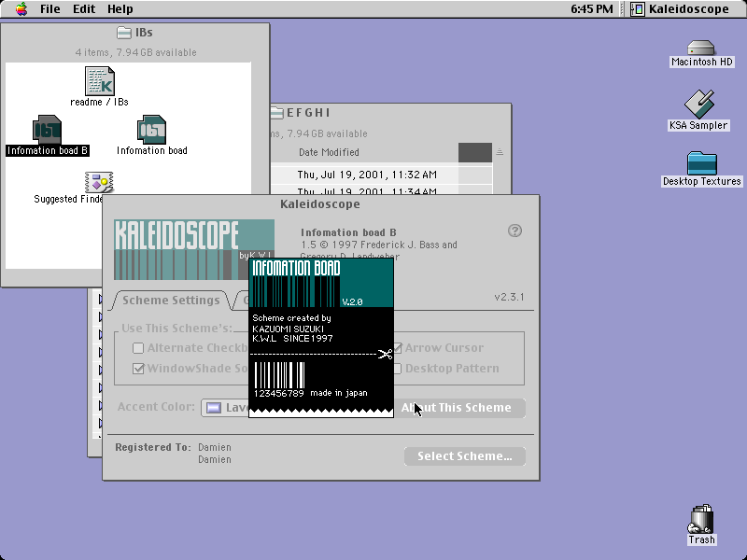
Task: Open the Accent Color popup menu
Action: tap(225, 408)
